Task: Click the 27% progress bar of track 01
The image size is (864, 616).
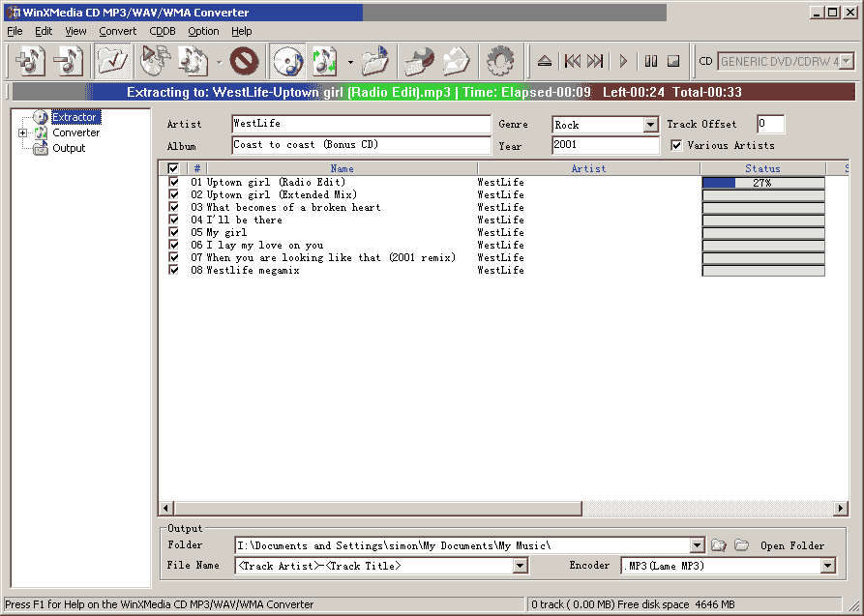Action: tap(763, 183)
